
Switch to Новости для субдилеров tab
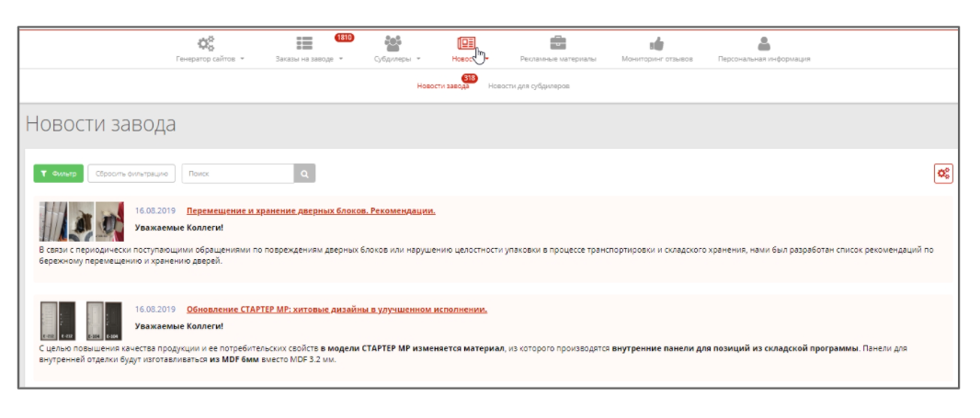tap(529, 85)
